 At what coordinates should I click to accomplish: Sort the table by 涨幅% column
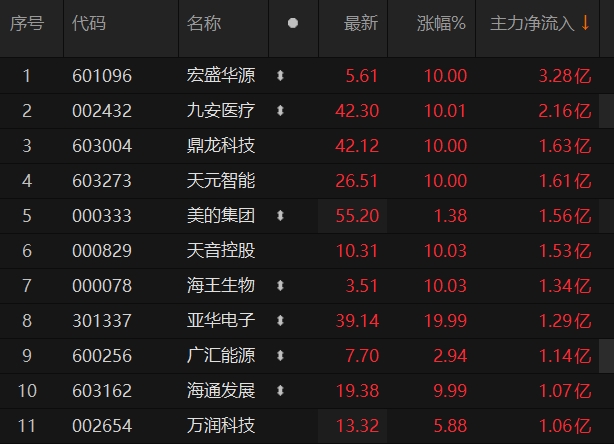click(x=441, y=23)
